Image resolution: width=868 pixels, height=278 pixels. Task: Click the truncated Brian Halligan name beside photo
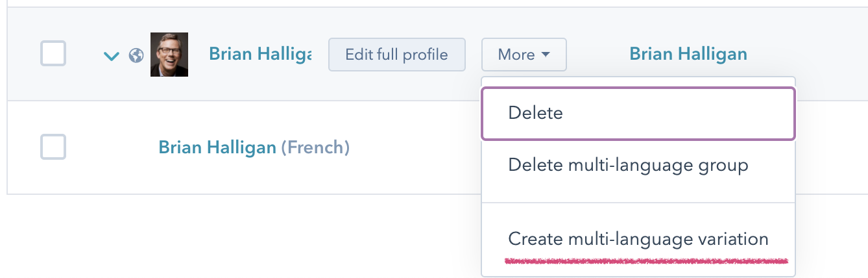click(259, 55)
